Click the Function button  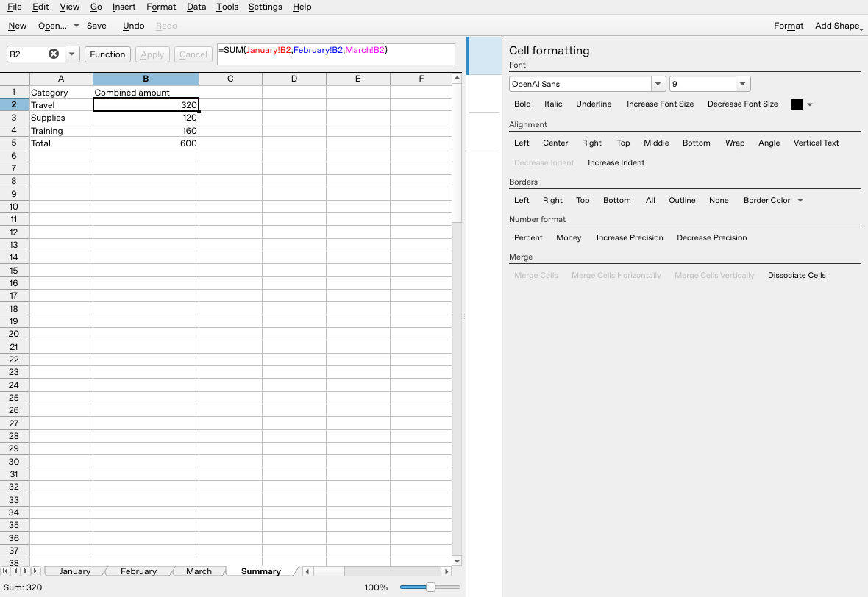coord(107,54)
